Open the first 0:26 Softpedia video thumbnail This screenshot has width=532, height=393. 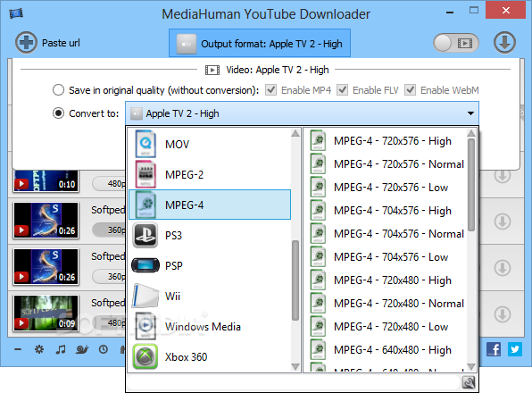coord(46,221)
